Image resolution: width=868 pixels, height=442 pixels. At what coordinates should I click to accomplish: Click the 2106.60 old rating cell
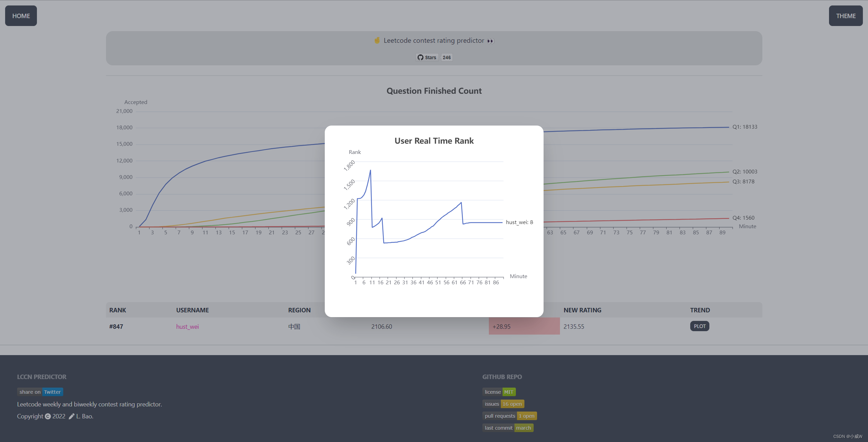382,326
